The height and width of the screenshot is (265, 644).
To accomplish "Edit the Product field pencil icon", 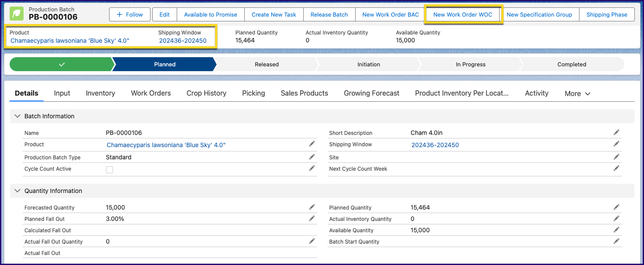I will pos(312,144).
